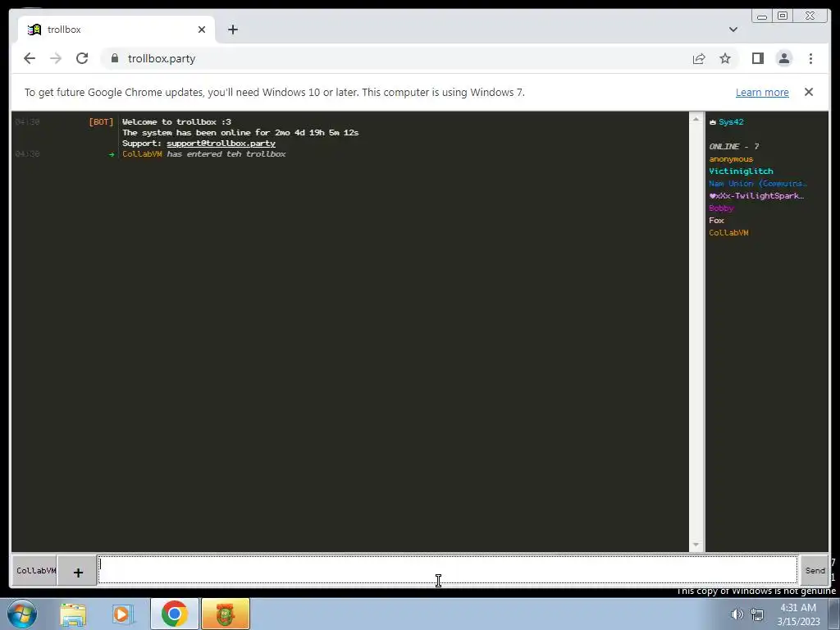The image size is (840, 630).
Task: Open the Windows Start menu
Action: 22,614
